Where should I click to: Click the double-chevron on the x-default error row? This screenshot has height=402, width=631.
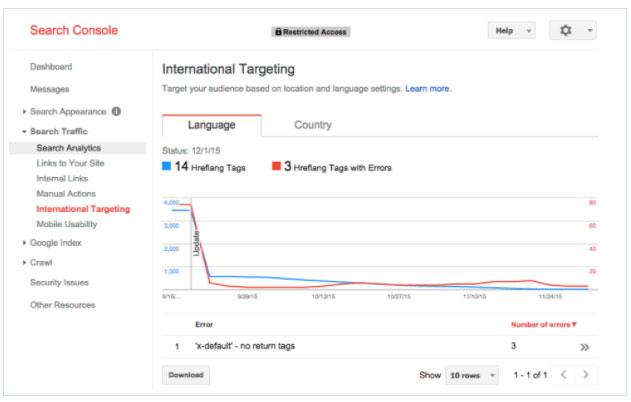pos(584,347)
